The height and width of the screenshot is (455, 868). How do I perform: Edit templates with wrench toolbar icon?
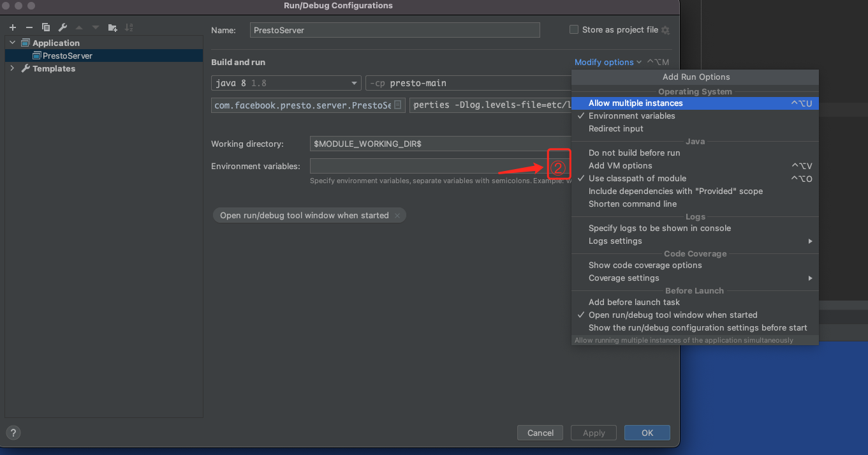63,27
